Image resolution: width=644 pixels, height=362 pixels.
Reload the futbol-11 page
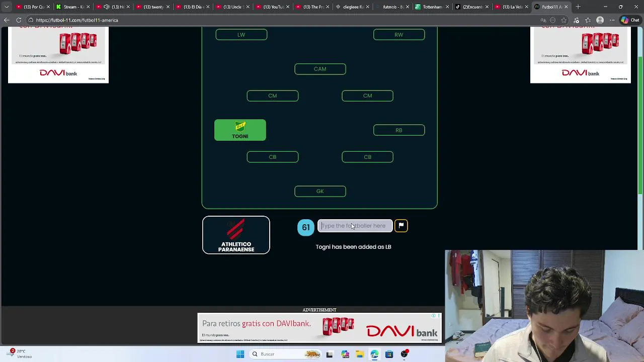19,20
